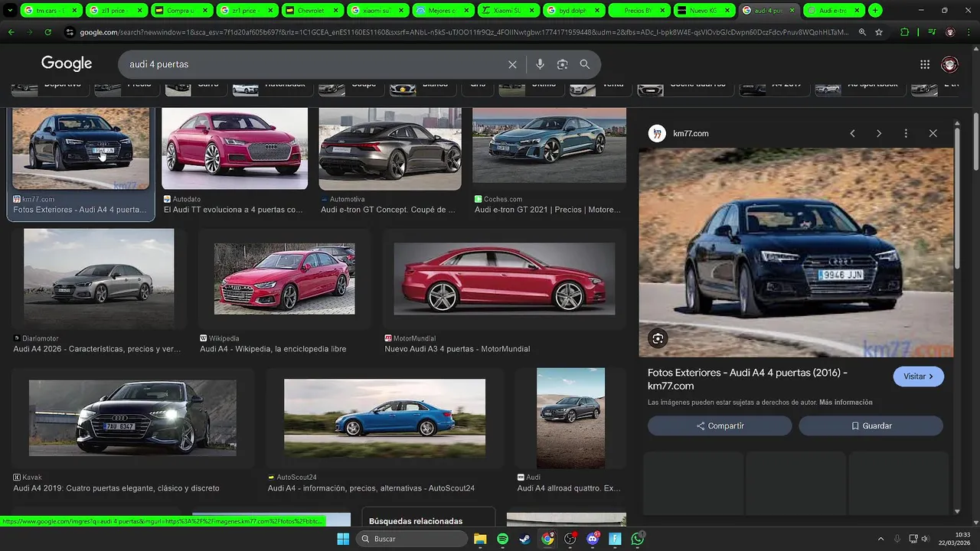980x551 pixels.
Task: Open MotorMundial red Audi A3 thumbnail
Action: coord(504,279)
